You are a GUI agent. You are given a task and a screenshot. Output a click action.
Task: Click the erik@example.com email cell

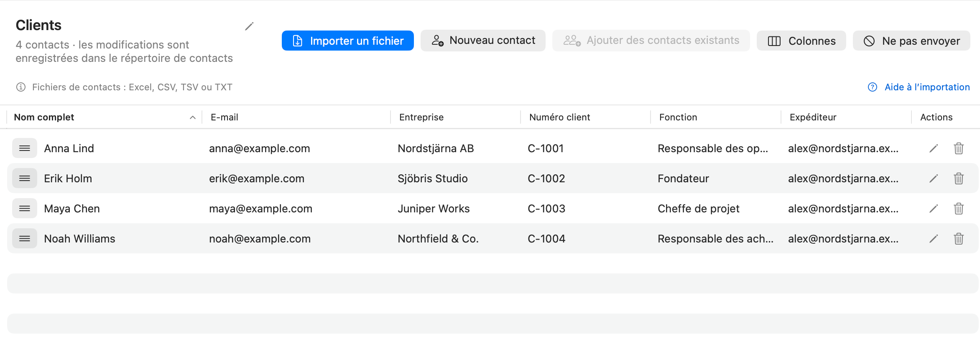tap(257, 179)
